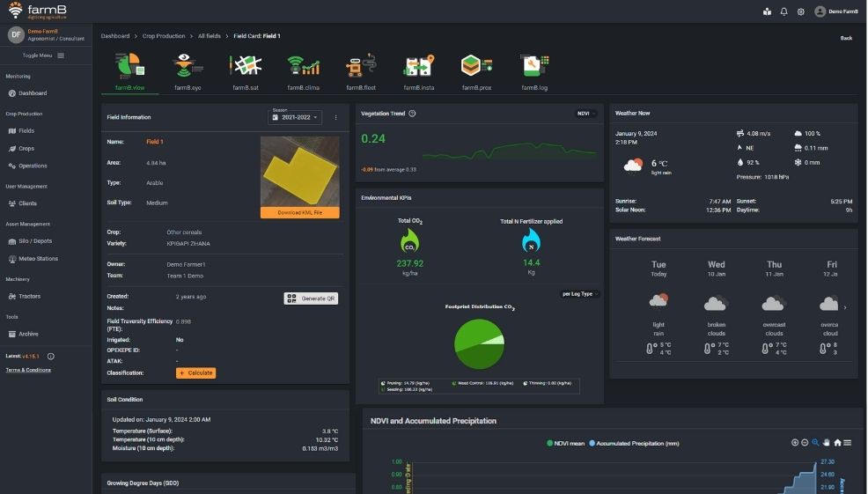Viewport: 868px width, 494px height.
Task: Open Field Information three-dot options menu
Action: 335,117
